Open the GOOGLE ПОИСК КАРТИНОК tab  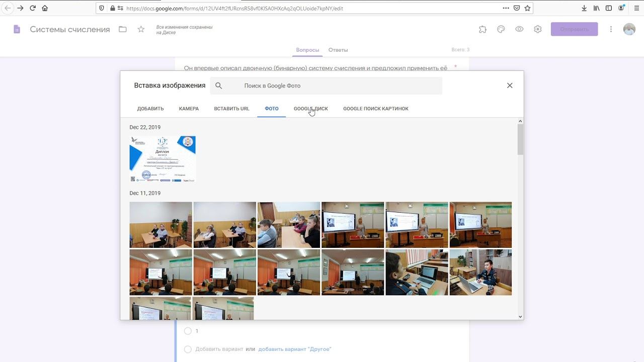coord(376,109)
